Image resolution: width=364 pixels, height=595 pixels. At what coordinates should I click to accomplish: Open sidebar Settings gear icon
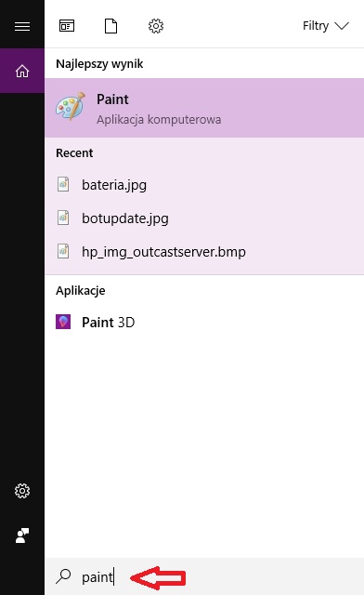click(x=22, y=491)
